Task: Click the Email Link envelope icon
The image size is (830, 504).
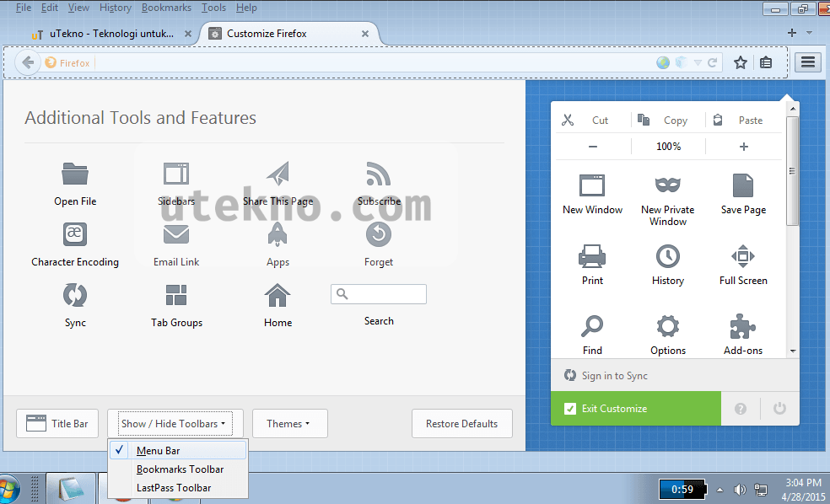Action: point(175,233)
